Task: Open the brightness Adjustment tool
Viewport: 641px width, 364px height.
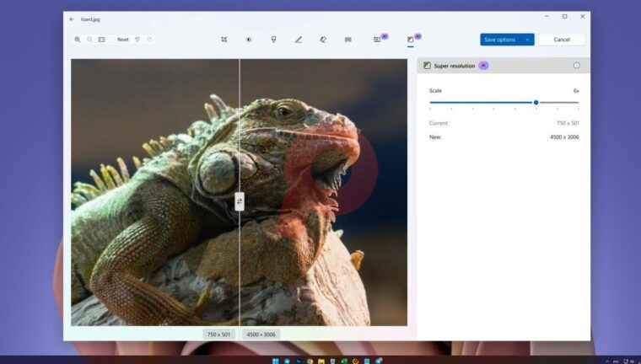Action: coord(249,40)
